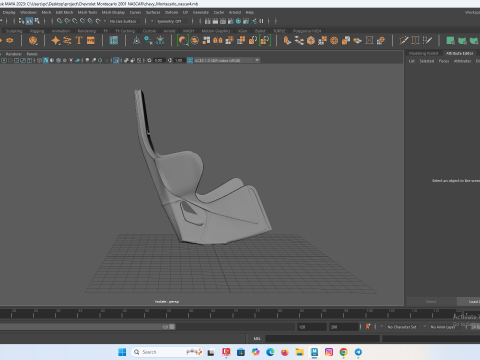Click the sweep mesh star shelf icon
This screenshot has width=480, height=360.
[55, 41]
